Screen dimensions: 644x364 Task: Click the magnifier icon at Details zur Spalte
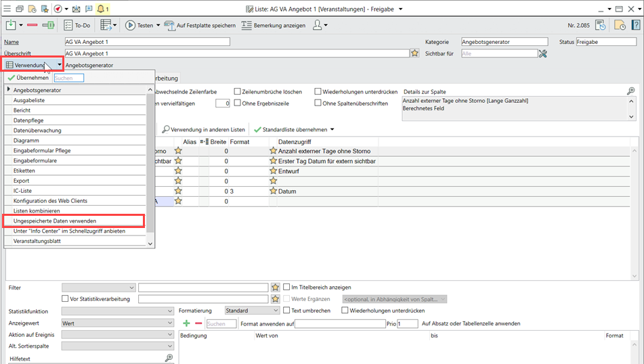pyautogui.click(x=631, y=91)
